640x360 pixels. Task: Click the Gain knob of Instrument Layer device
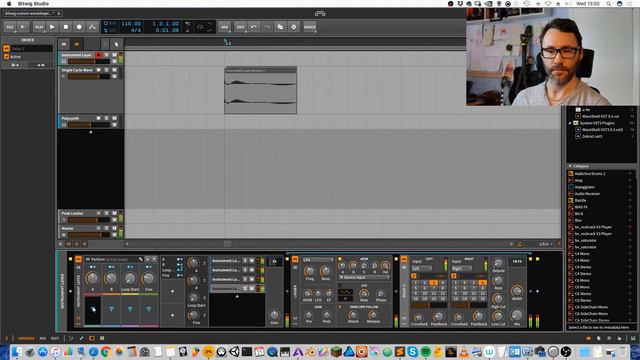click(x=274, y=315)
